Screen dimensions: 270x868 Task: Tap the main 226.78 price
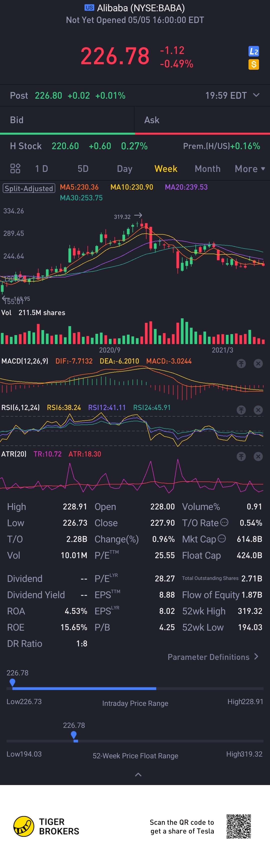[114, 56]
